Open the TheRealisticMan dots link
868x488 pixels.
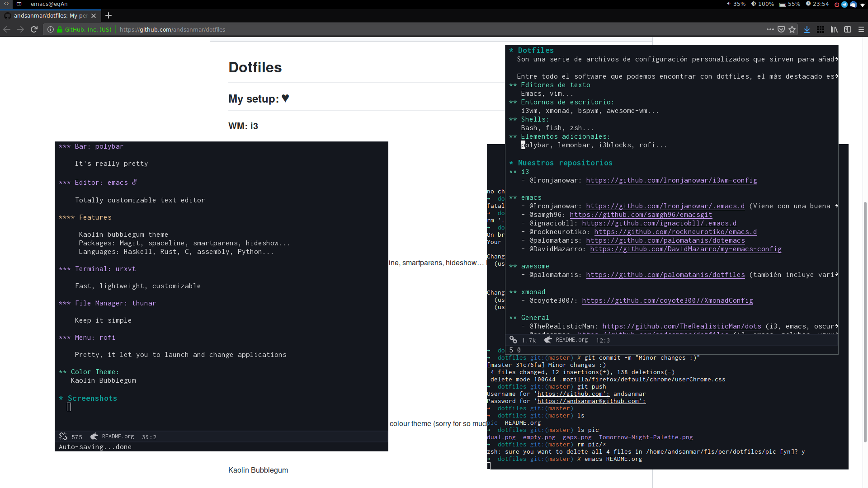click(682, 326)
